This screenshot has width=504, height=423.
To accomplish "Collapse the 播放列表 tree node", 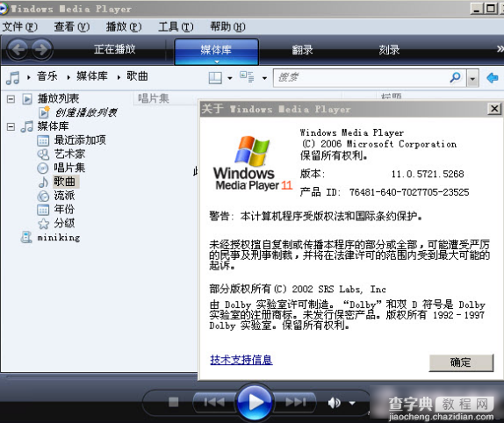I will point(11,98).
